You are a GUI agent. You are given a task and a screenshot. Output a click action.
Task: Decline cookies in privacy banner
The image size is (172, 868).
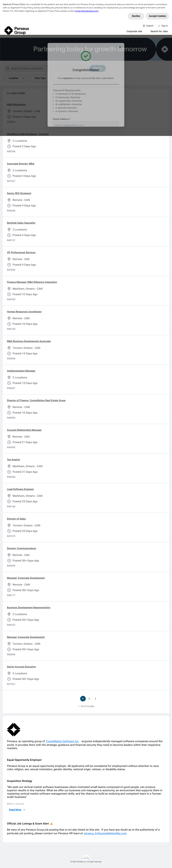136,16
